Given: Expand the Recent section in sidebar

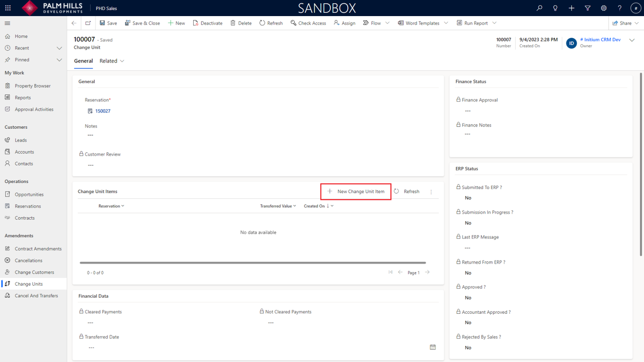Looking at the screenshot, I should coord(59,48).
